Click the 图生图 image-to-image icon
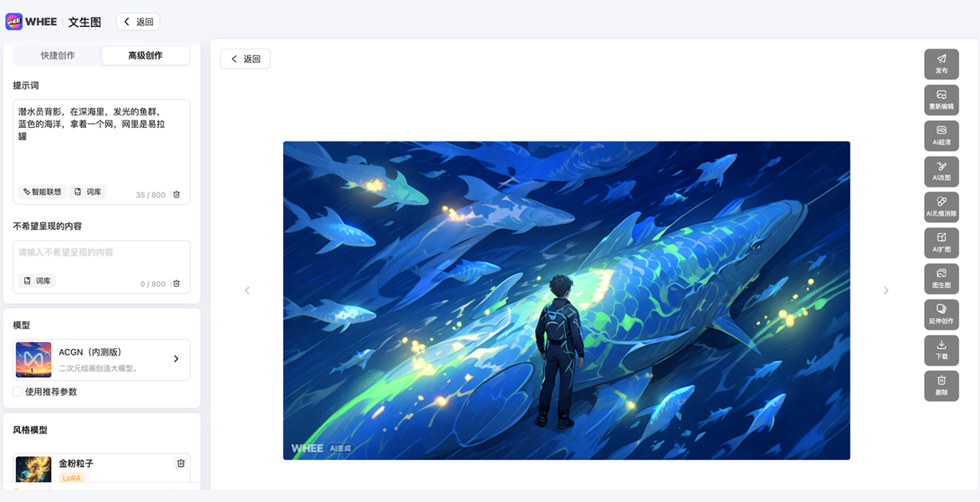980x502 pixels. coord(942,279)
